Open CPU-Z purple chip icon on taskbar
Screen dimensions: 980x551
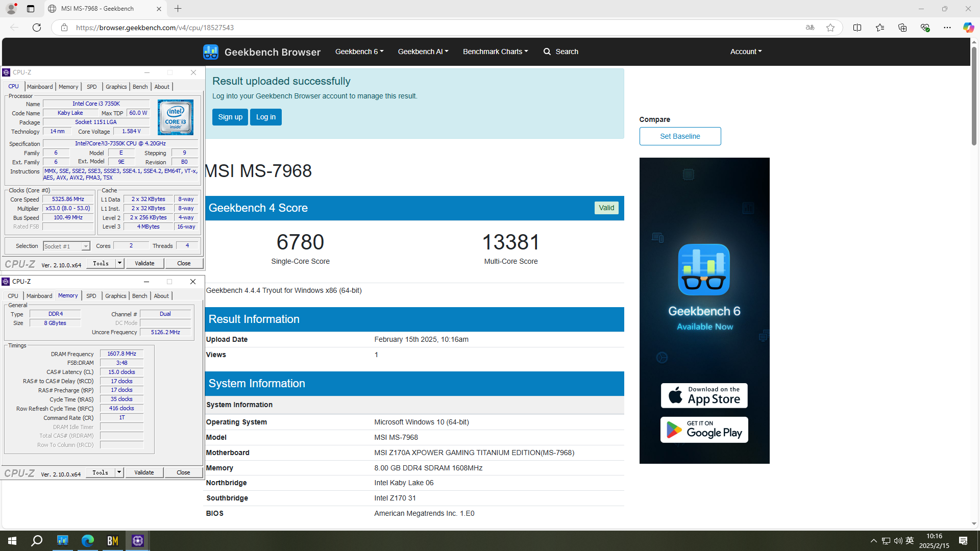tap(138, 541)
